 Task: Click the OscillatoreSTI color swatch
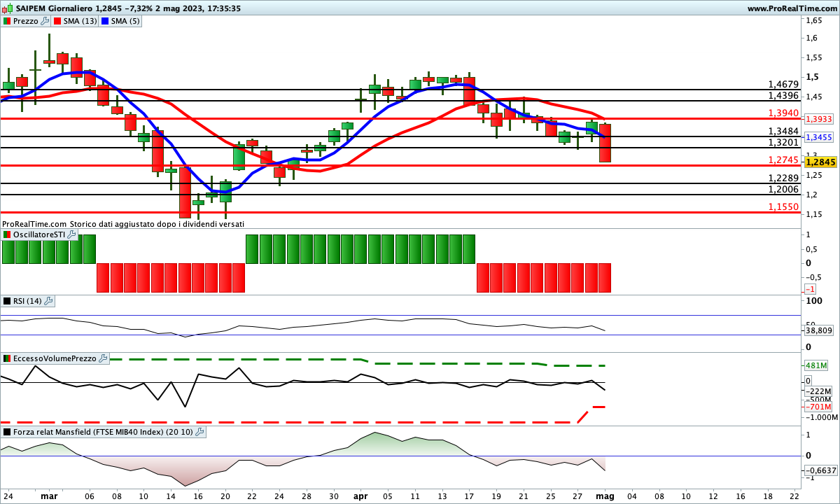coord(7,234)
